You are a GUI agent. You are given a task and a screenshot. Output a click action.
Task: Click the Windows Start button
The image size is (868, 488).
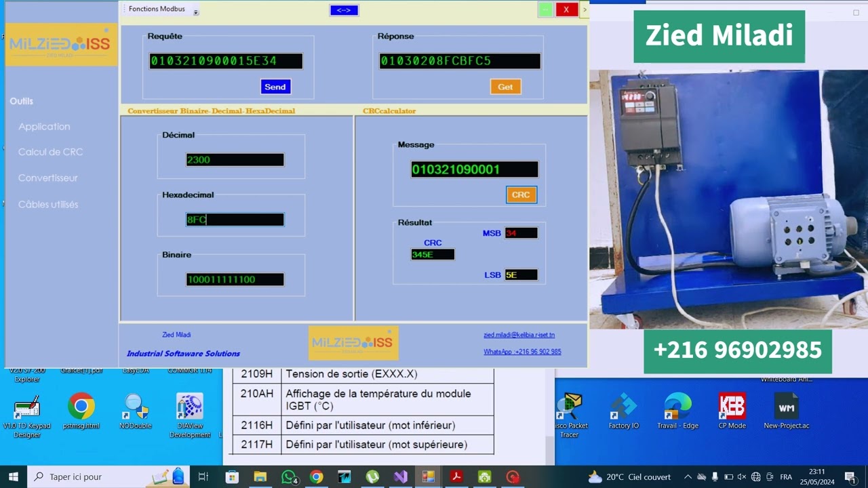[13, 476]
